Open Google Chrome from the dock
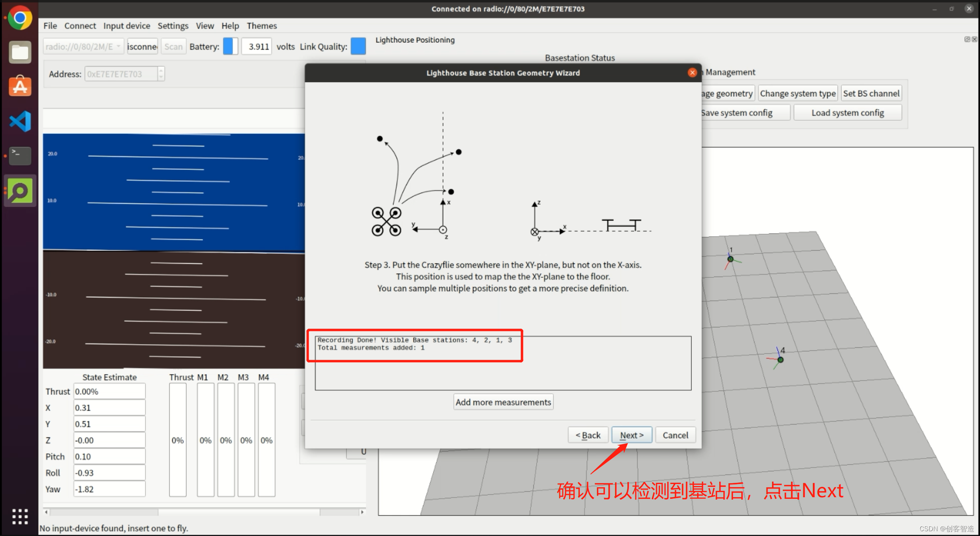Image resolution: width=980 pixels, height=536 pixels. pyautogui.click(x=20, y=18)
